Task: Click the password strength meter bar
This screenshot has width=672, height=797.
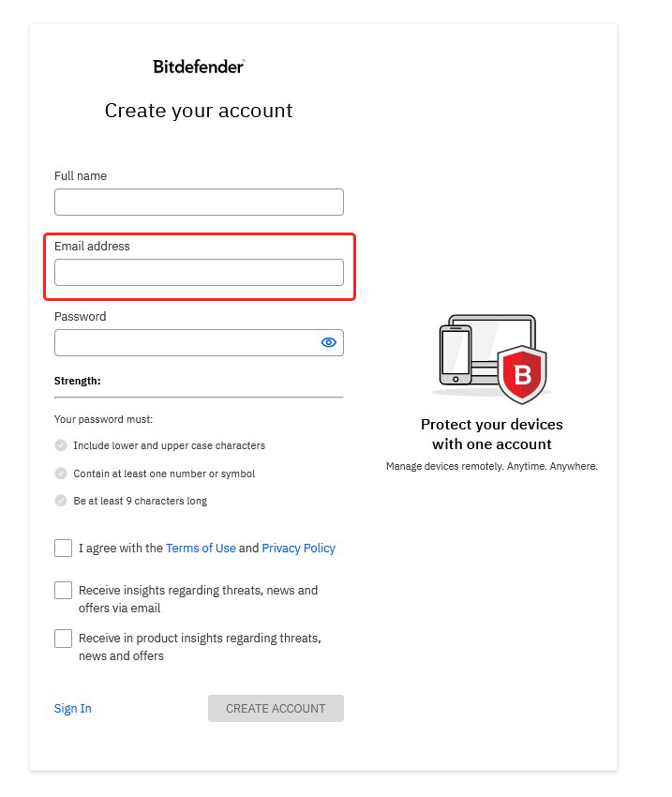Action: coord(199,397)
